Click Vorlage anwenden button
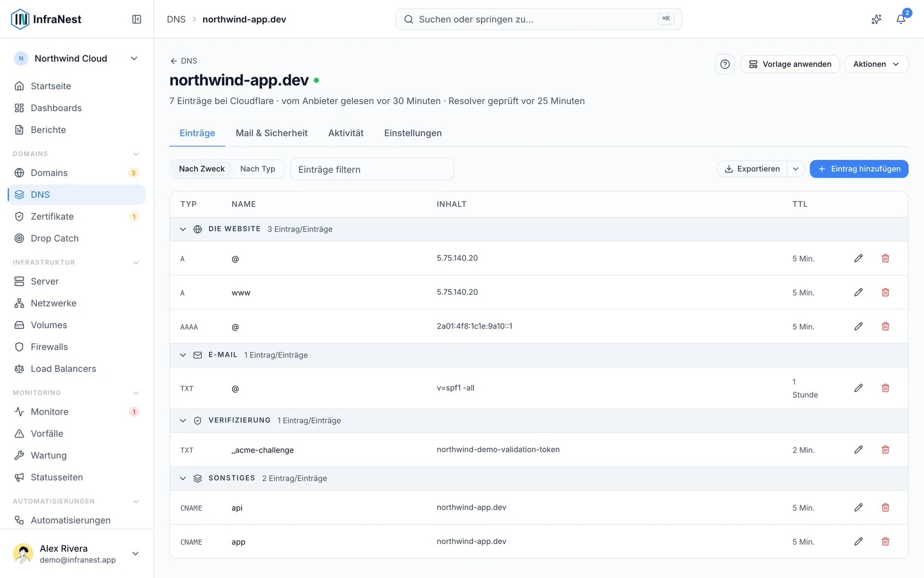The image size is (924, 578). click(790, 64)
